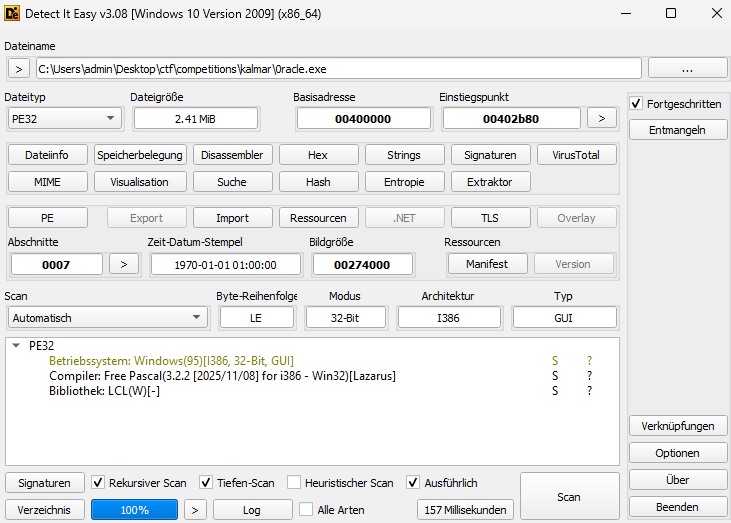The height and width of the screenshot is (523, 731).
Task: Enable the Heuristischer Scan checkbox
Action: tap(294, 483)
